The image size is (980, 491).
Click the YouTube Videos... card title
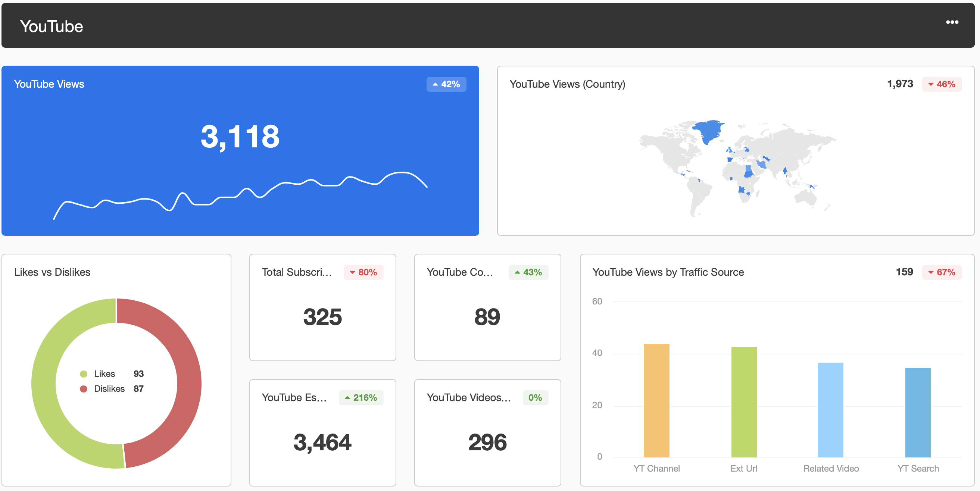469,397
